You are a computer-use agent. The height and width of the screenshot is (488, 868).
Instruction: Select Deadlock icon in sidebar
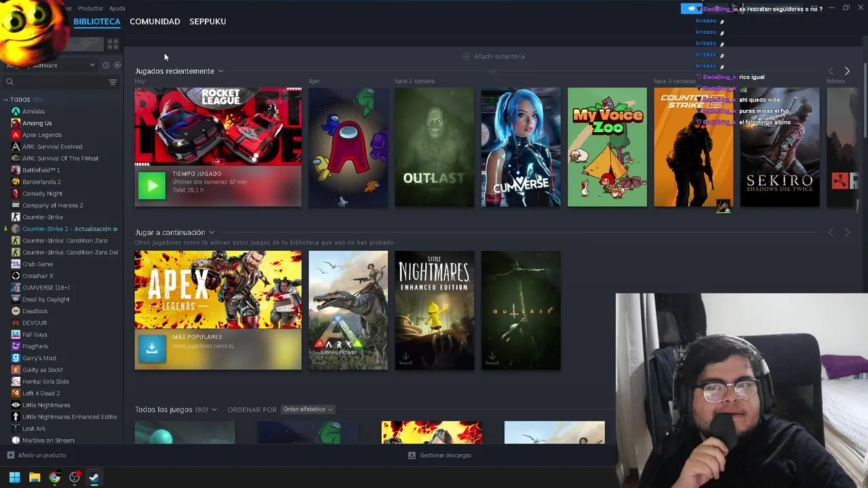pos(16,311)
